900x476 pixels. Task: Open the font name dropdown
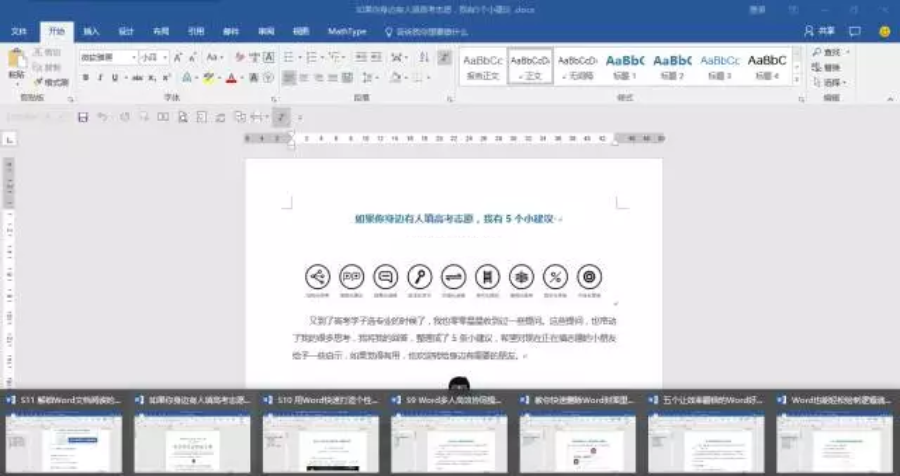134,57
